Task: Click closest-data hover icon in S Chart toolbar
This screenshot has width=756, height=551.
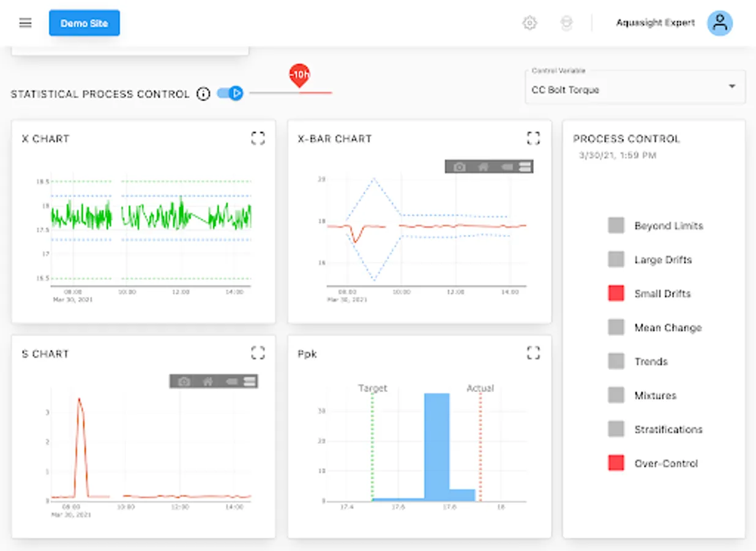Action: (231, 381)
